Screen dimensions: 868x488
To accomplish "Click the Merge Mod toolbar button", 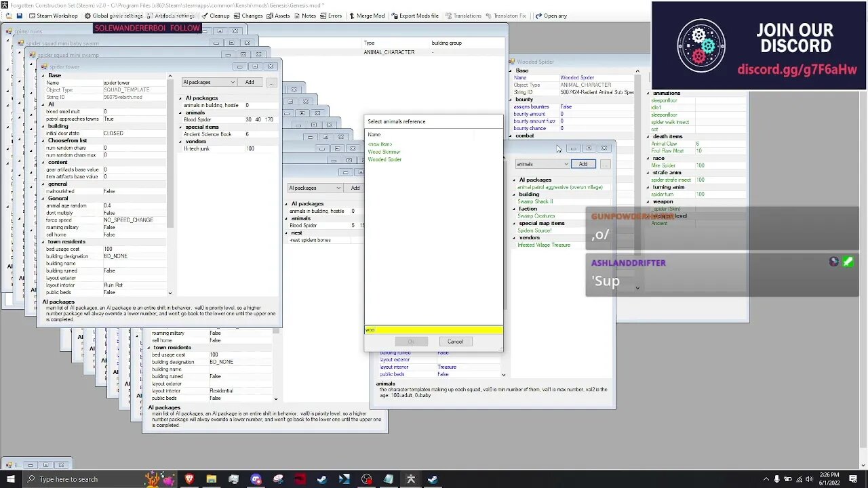I will [367, 16].
